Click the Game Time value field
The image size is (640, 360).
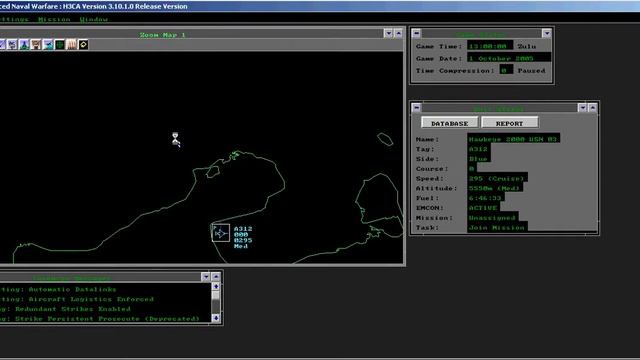click(490, 46)
